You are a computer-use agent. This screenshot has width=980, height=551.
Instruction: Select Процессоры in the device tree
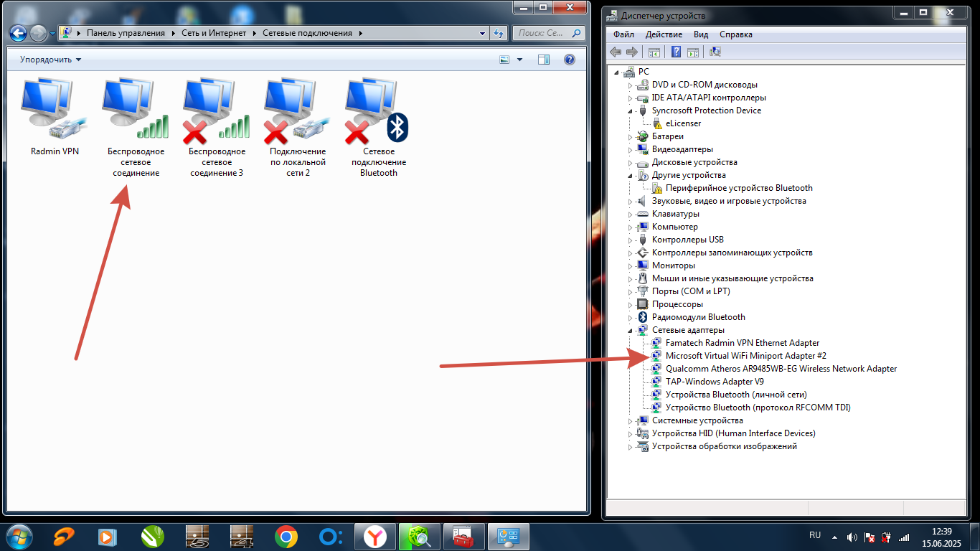point(677,304)
